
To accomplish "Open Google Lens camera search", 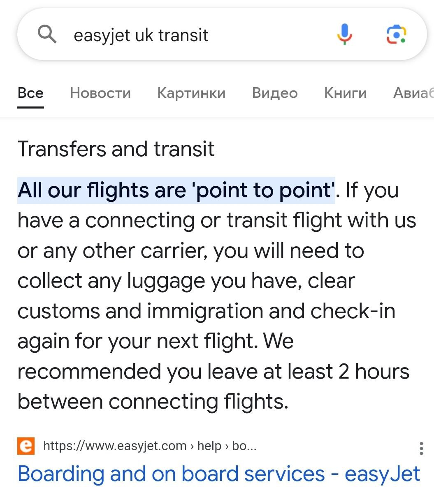I will click(x=396, y=34).
